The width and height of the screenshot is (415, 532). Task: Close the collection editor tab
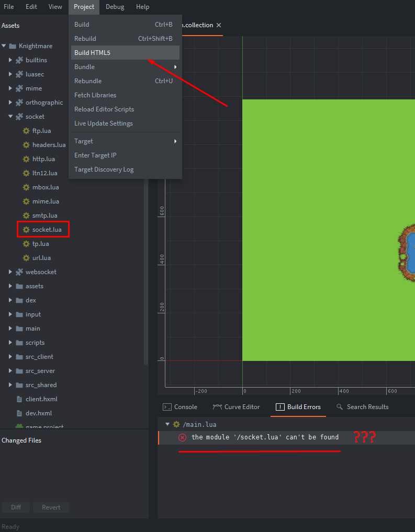pyautogui.click(x=219, y=25)
